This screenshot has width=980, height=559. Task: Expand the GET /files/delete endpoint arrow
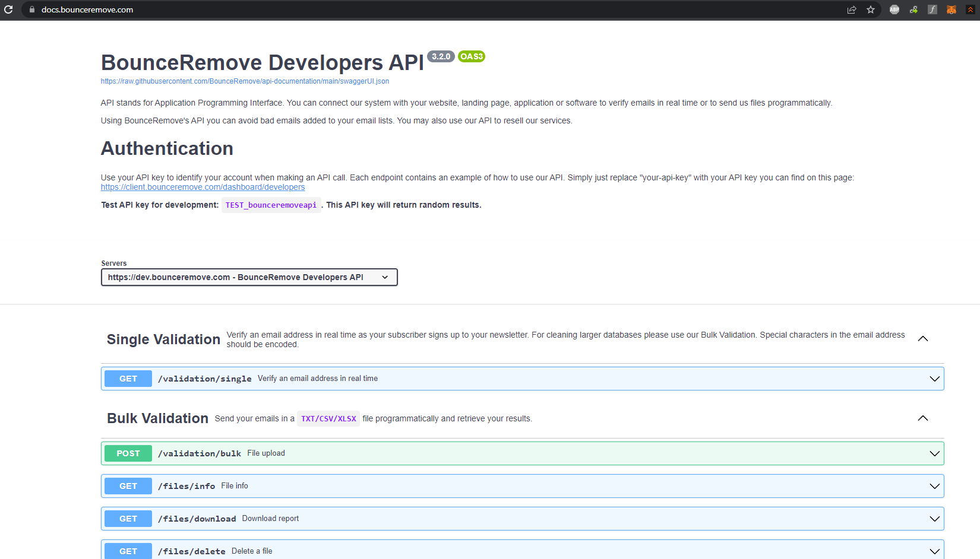pos(935,551)
